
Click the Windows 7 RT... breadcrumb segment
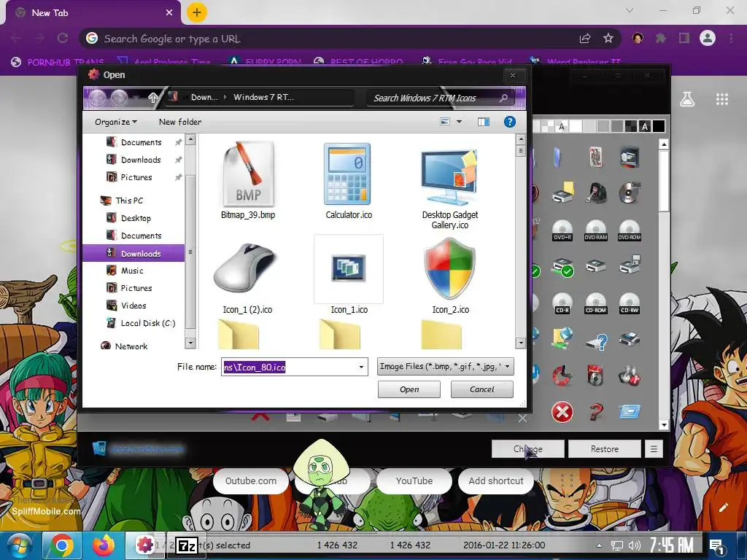click(263, 97)
